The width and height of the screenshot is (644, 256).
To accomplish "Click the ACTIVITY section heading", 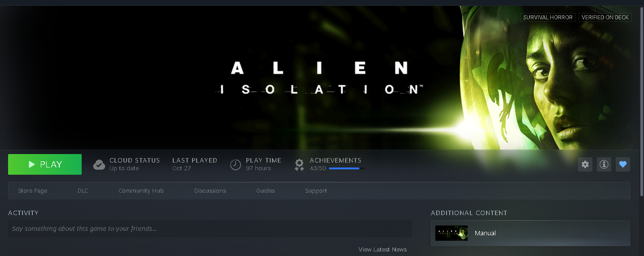I will (x=23, y=213).
